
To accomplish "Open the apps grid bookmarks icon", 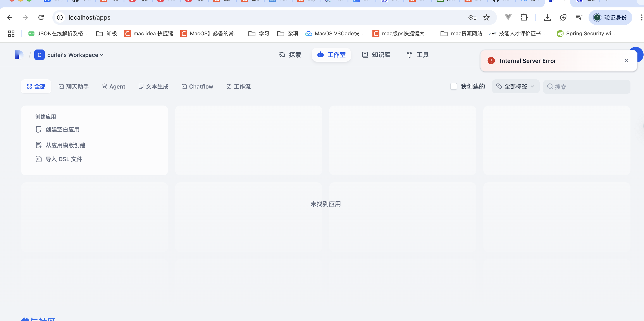I will (11, 34).
